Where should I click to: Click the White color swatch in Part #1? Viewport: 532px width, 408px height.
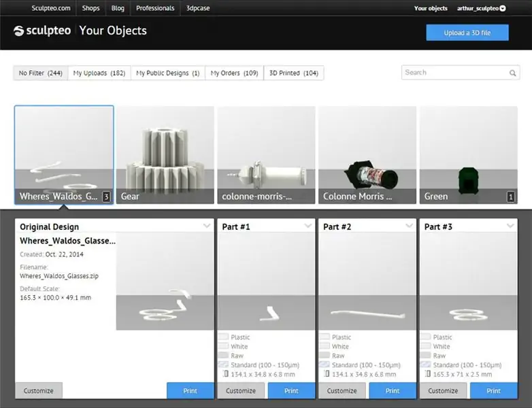click(223, 346)
